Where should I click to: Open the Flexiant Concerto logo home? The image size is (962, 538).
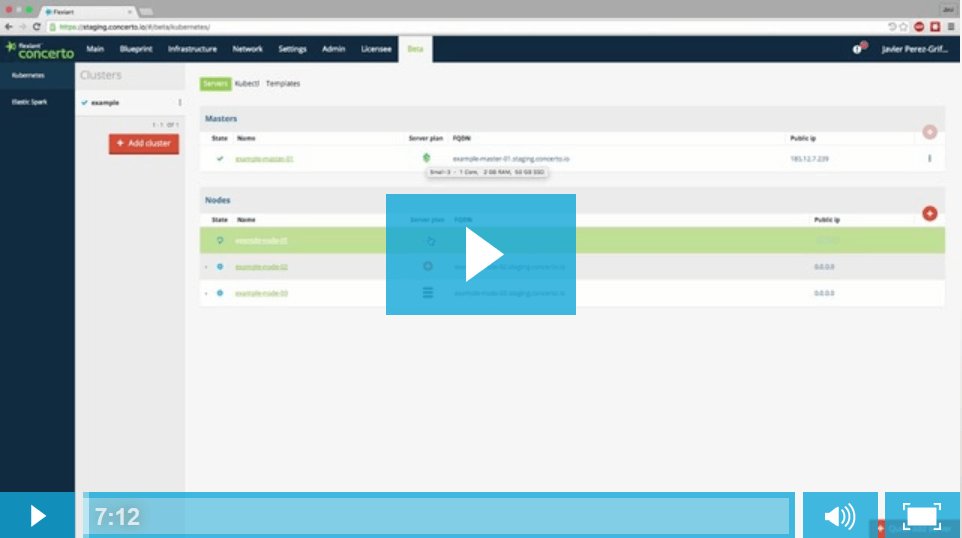(40, 50)
